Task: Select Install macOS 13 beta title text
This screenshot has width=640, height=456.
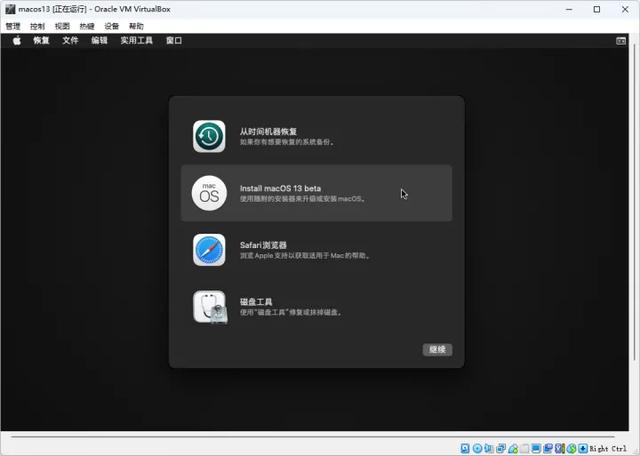Action: 280,188
